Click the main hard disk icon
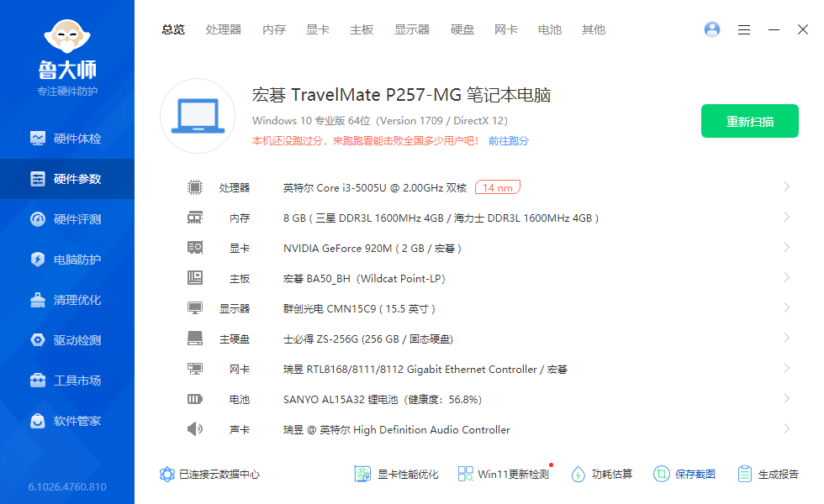The height and width of the screenshot is (504, 824). point(195,338)
